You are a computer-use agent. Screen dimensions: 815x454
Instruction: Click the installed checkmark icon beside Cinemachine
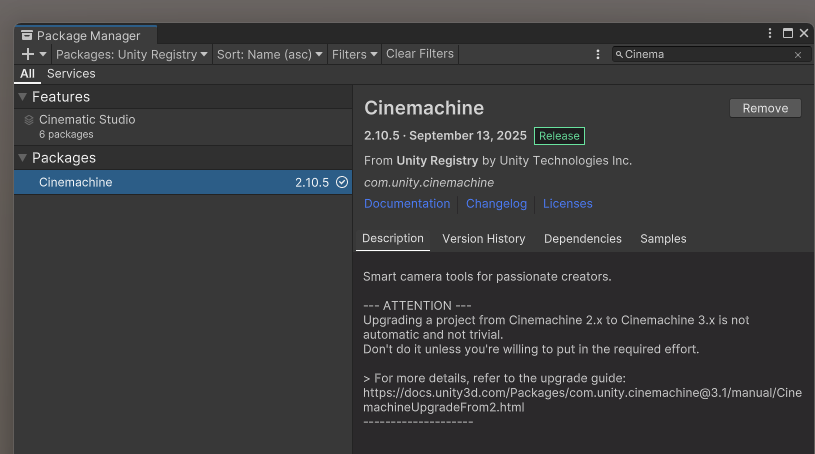[342, 182]
